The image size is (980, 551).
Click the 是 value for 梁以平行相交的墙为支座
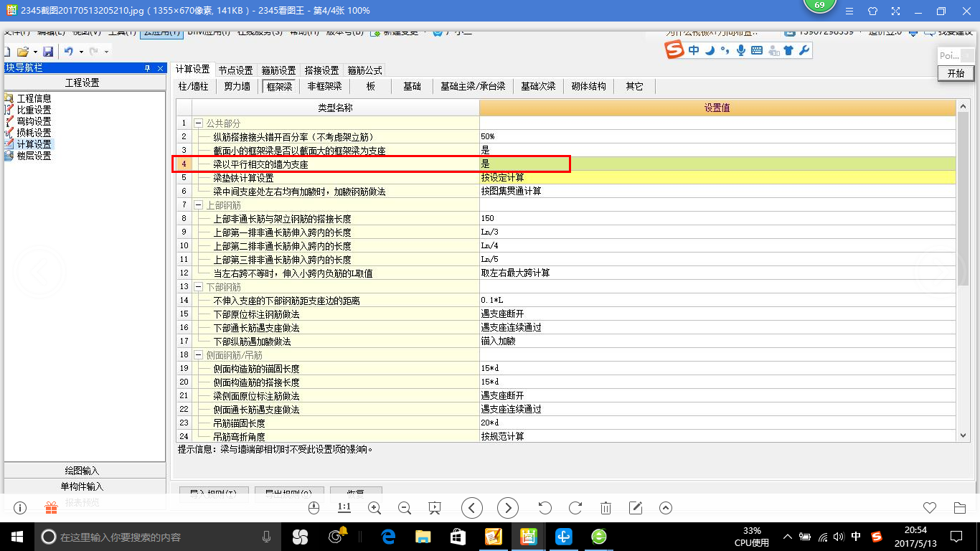717,164
